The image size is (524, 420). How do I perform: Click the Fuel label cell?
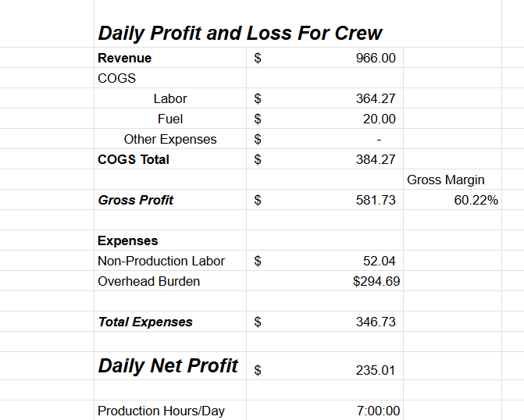point(170,119)
